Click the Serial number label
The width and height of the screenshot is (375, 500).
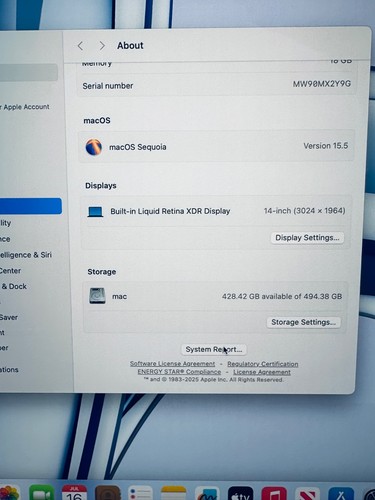(x=108, y=86)
